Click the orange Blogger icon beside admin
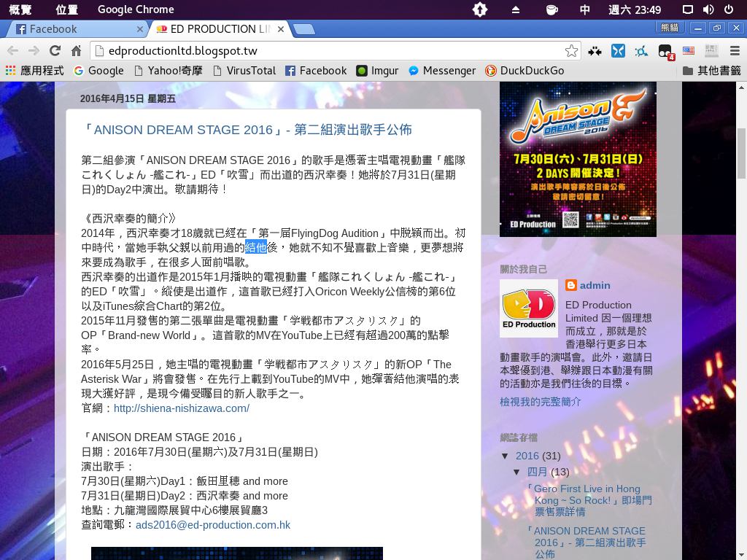Image resolution: width=747 pixels, height=560 pixels. coord(570,285)
